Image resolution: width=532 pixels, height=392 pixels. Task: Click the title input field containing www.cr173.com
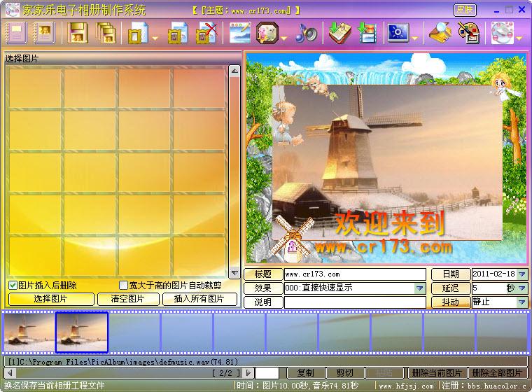tap(355, 274)
